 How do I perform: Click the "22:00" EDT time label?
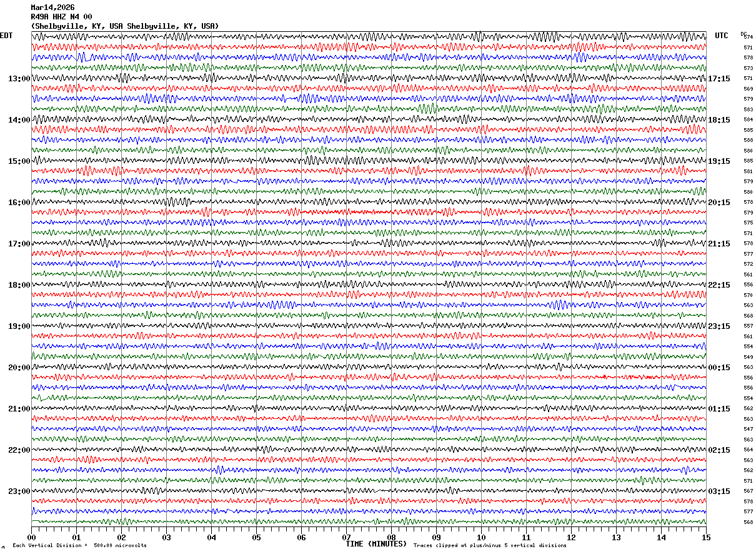point(19,450)
